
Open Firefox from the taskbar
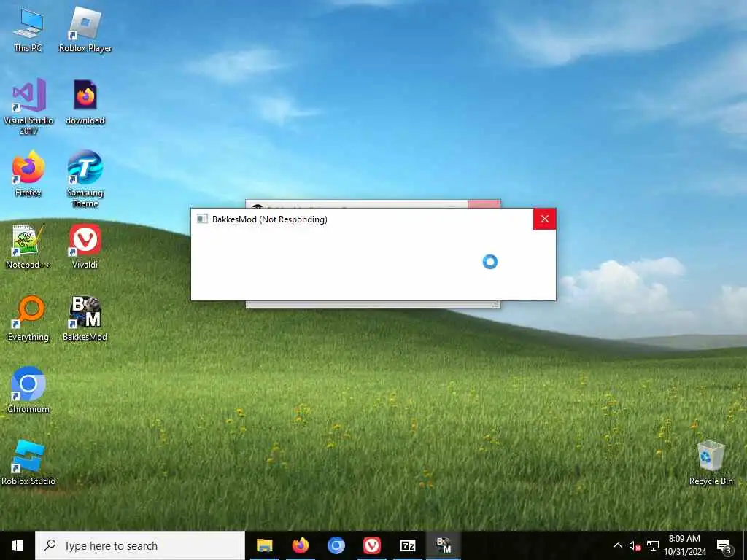pyautogui.click(x=300, y=545)
